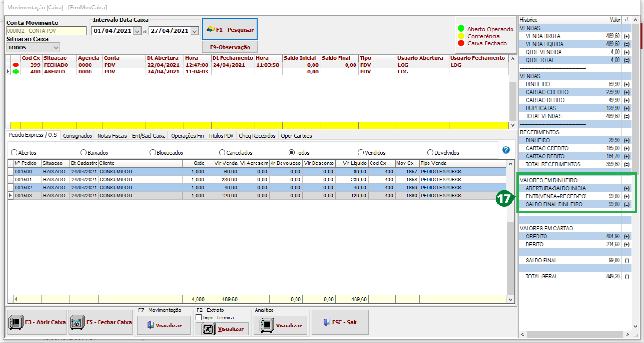Click the Tipo Venda column header
This screenshot has height=343, width=644.
click(462, 163)
